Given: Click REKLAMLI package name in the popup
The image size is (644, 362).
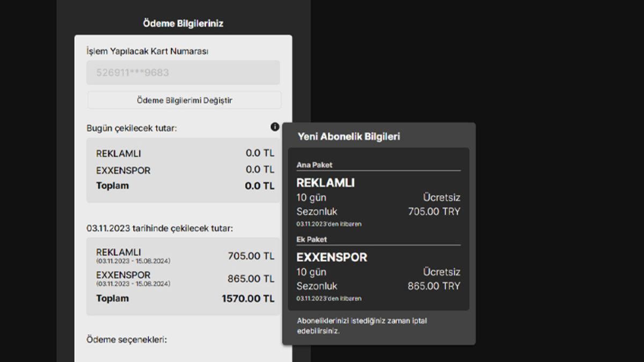Looking at the screenshot, I should click(x=325, y=183).
